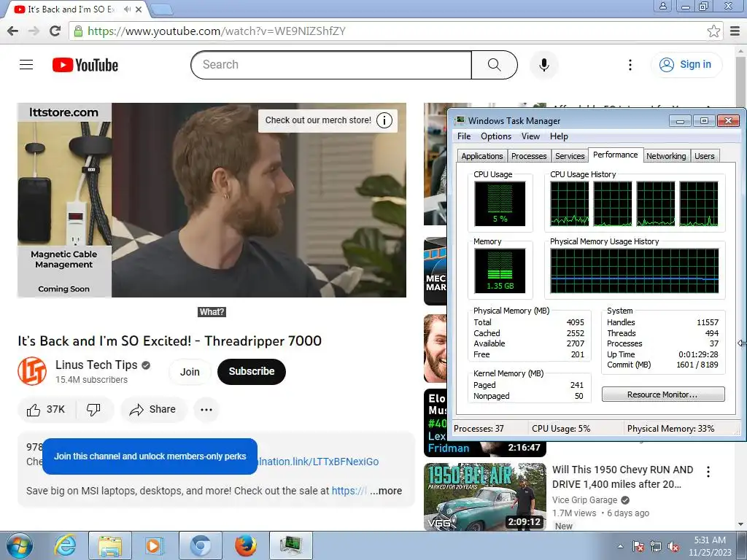Click the browser forward arrow
The image size is (747, 560).
[x=34, y=31]
